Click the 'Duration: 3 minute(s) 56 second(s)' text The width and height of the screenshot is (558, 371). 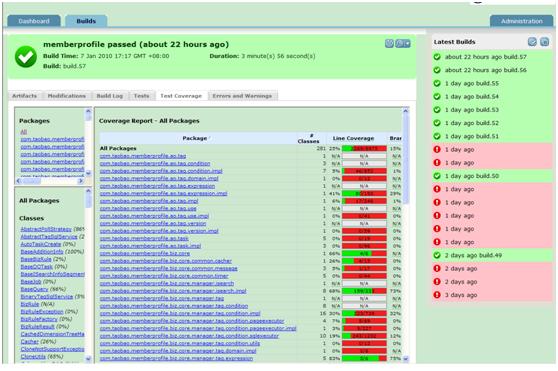262,56
